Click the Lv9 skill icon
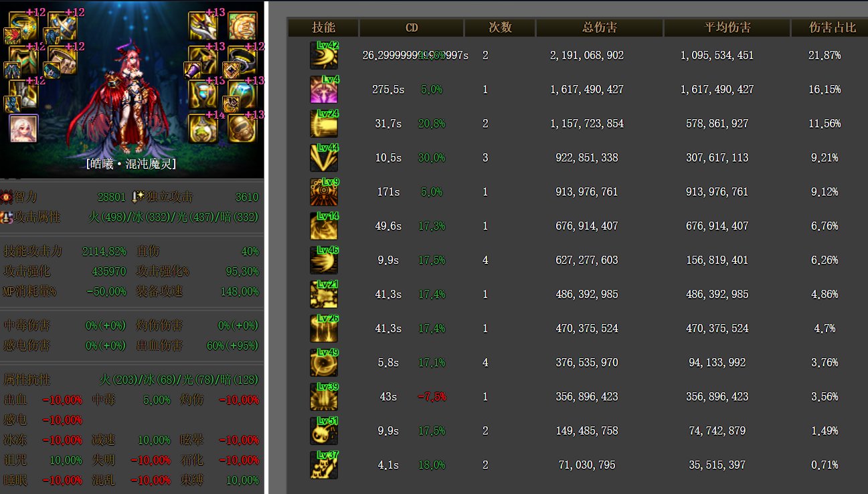The height and width of the screenshot is (494, 868). coord(324,192)
